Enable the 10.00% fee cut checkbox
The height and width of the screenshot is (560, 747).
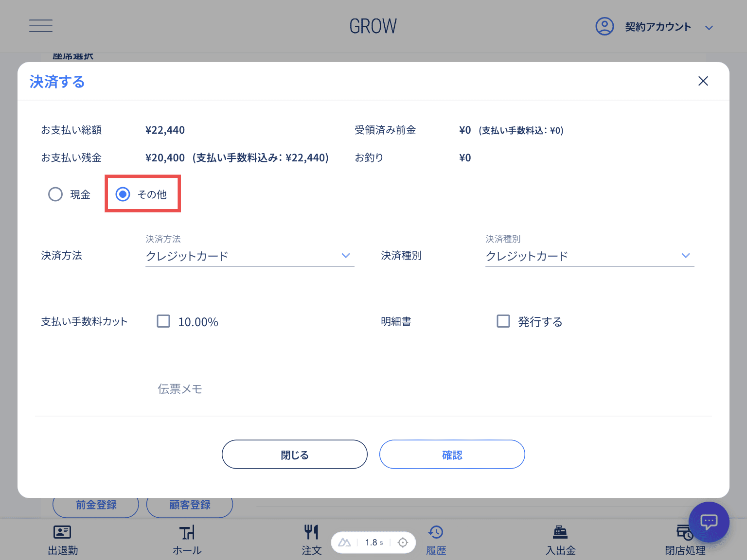pyautogui.click(x=163, y=321)
